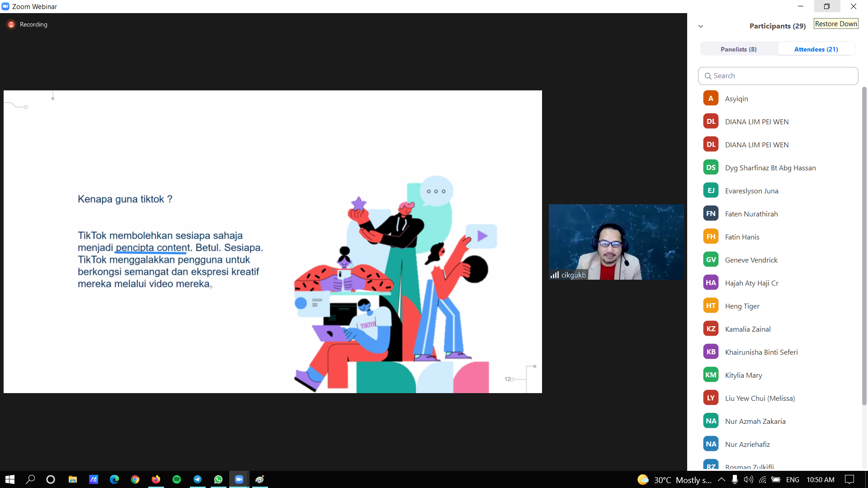This screenshot has height=488, width=868.
Task: Select Asyiqin's orange A avatar
Action: click(711, 99)
